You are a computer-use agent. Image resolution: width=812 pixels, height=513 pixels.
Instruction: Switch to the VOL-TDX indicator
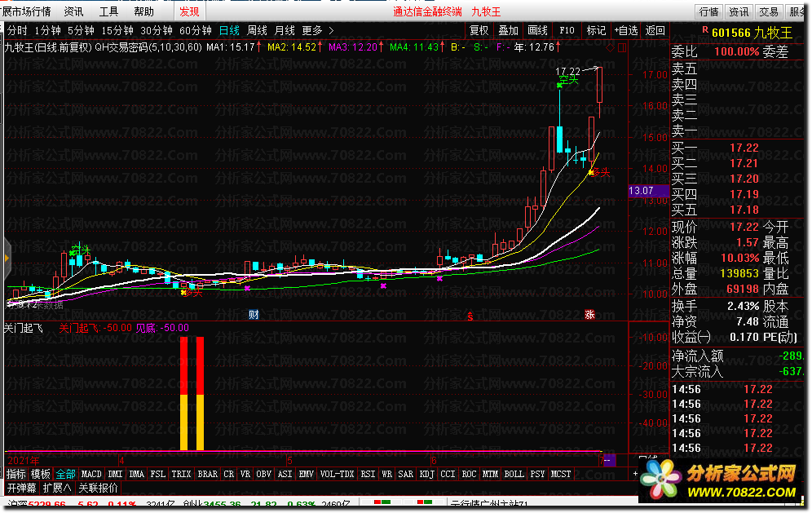(338, 474)
